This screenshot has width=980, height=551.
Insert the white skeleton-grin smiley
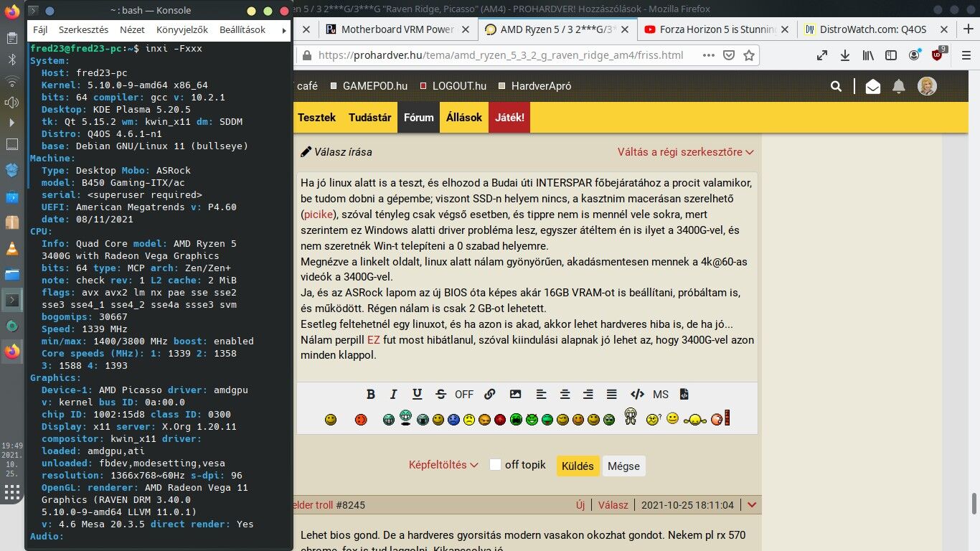tap(631, 417)
